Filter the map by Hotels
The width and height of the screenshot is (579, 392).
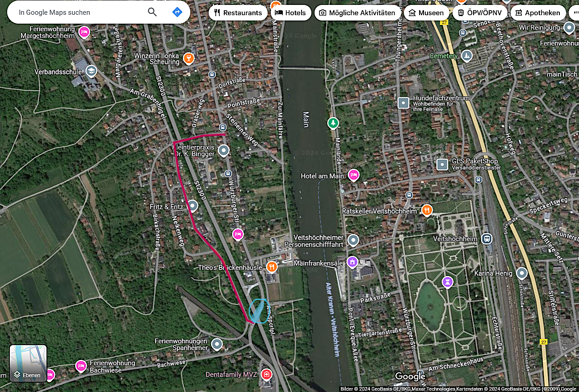[290, 13]
